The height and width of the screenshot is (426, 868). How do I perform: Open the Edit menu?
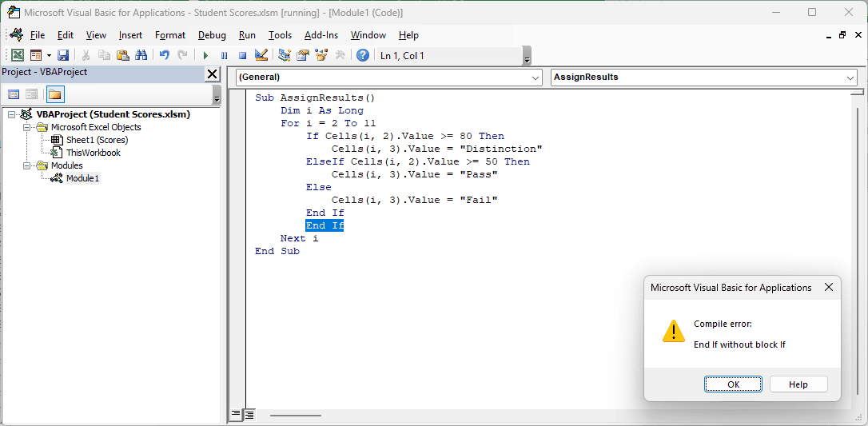pos(66,35)
